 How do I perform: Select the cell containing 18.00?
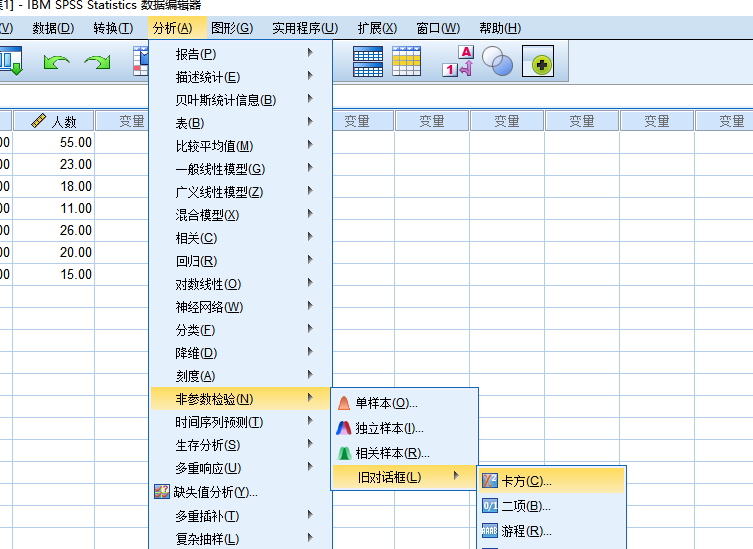pyautogui.click(x=54, y=186)
